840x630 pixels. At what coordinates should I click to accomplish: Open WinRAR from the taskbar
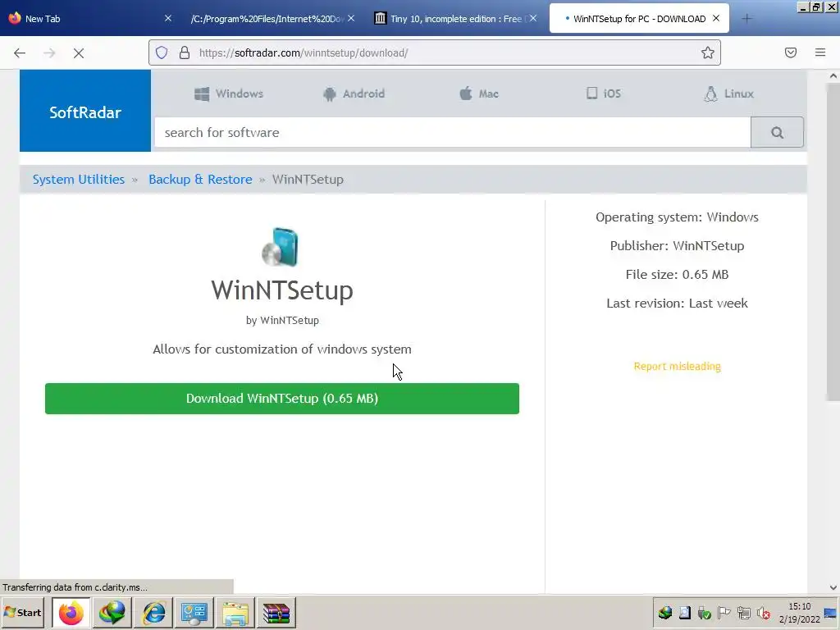276,612
